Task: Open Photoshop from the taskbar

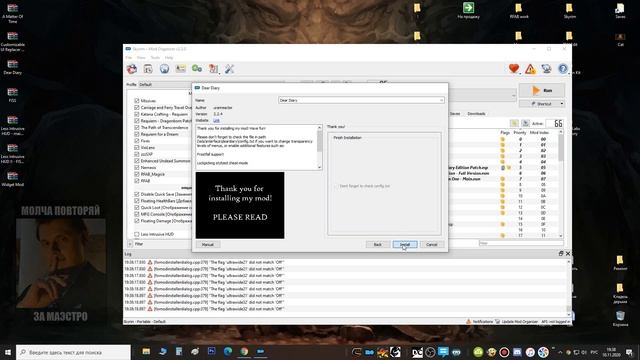Action: click(x=211, y=351)
